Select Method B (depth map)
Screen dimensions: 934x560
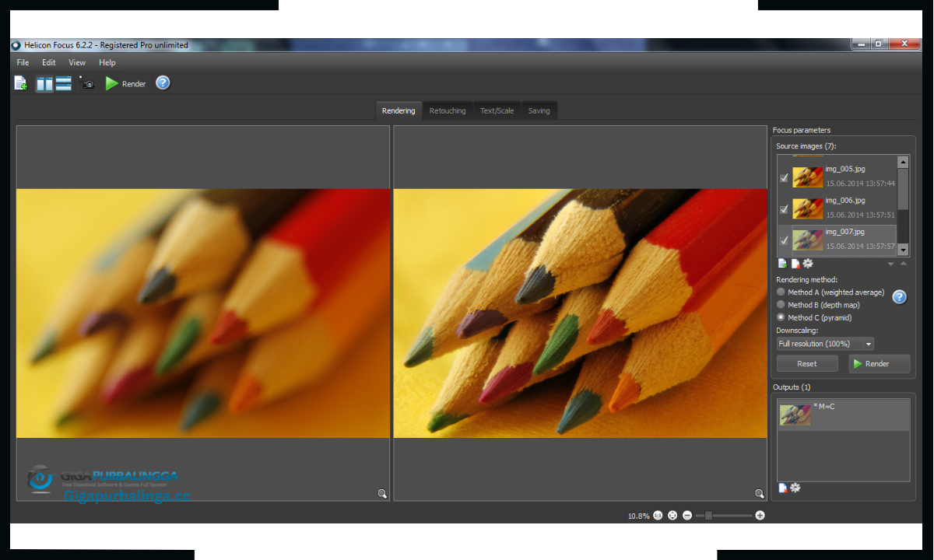[818, 305]
